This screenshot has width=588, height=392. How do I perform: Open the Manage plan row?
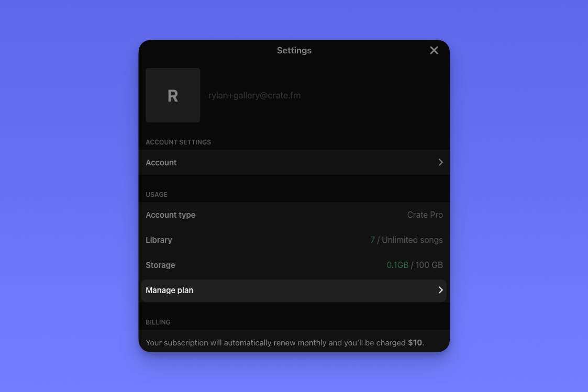coord(294,290)
